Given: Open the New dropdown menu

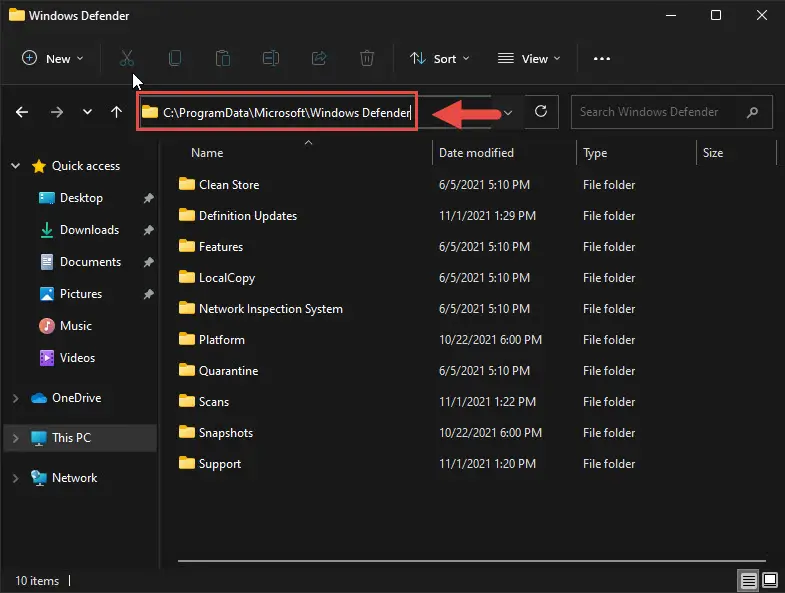Looking at the screenshot, I should pos(53,59).
